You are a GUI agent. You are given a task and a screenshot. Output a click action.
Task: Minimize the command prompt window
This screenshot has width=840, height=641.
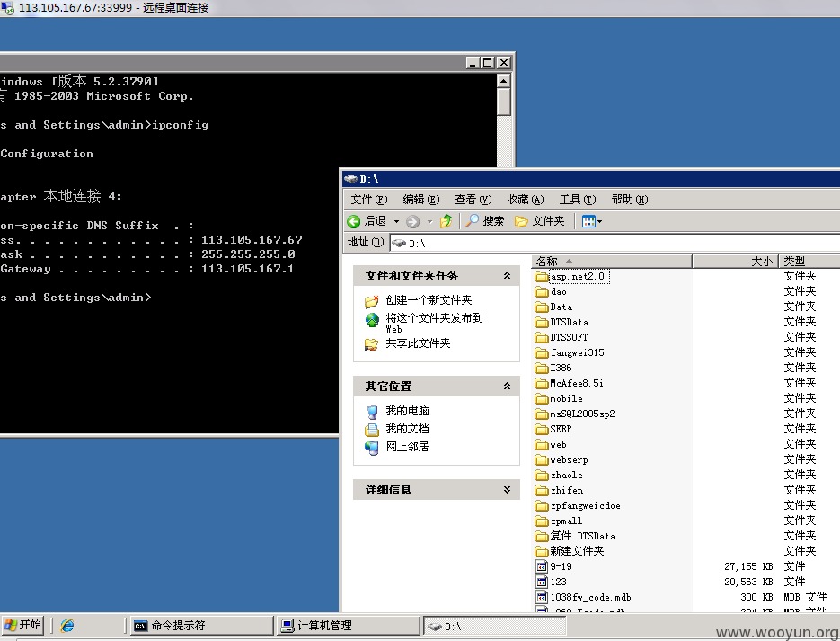(x=473, y=63)
